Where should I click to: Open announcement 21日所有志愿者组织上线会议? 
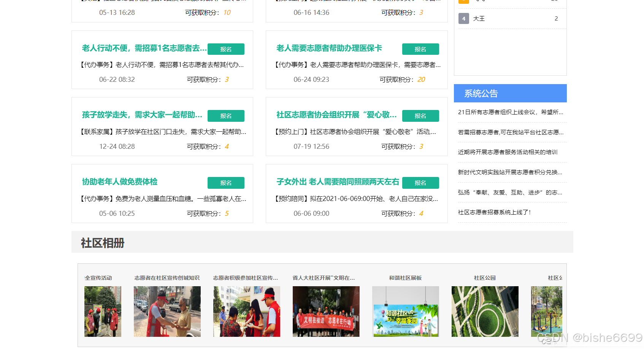511,112
